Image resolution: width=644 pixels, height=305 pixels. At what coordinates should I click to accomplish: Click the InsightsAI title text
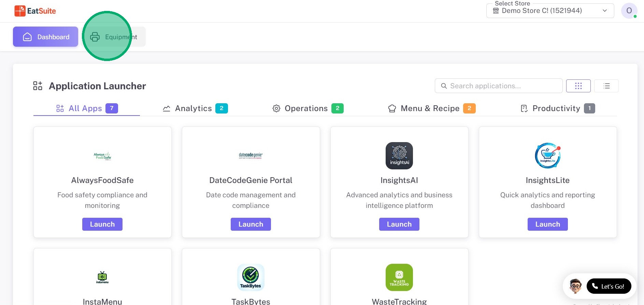point(399,180)
